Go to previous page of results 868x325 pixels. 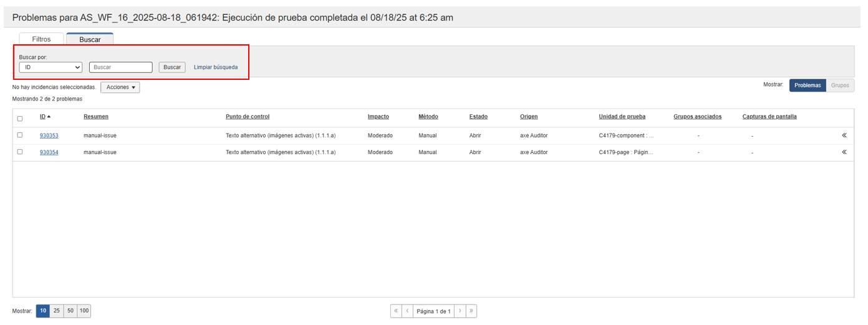[x=407, y=311]
